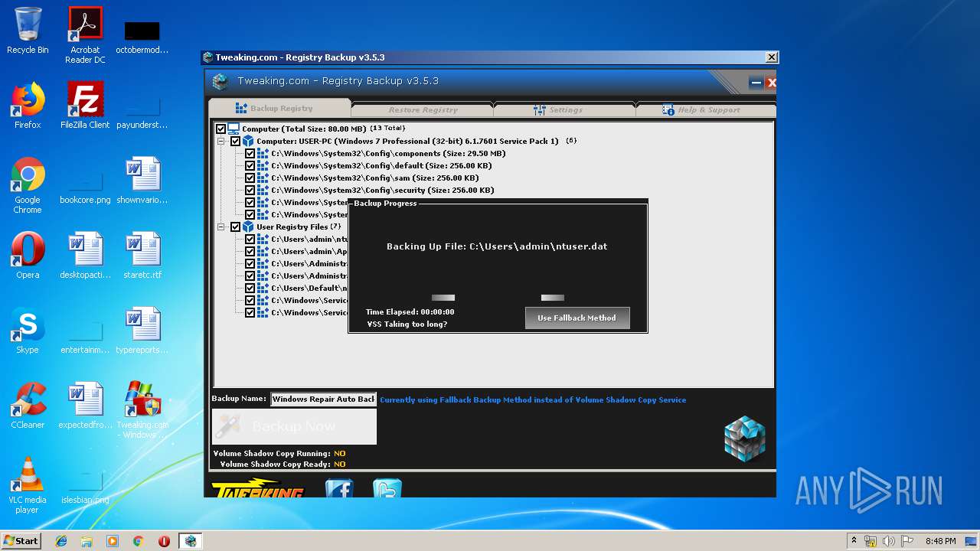Uncheck the User Registry Files checkbox
This screenshot has height=551, width=980.
tap(235, 227)
